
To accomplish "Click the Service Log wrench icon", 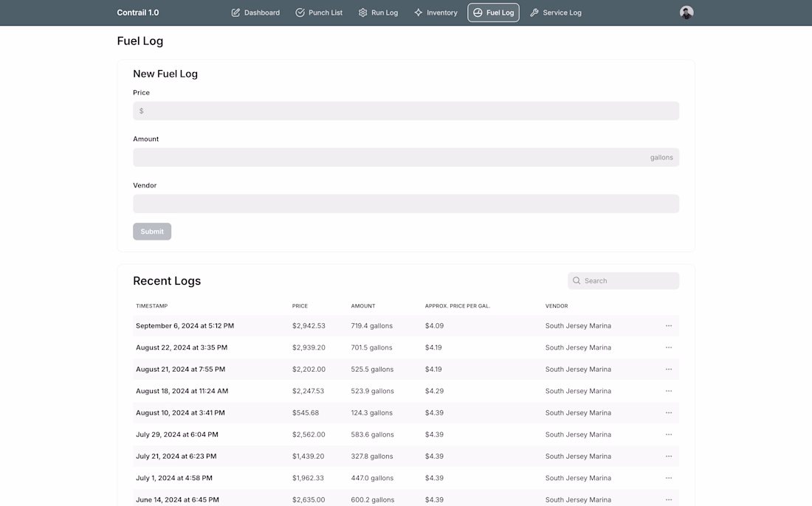I will [x=534, y=13].
